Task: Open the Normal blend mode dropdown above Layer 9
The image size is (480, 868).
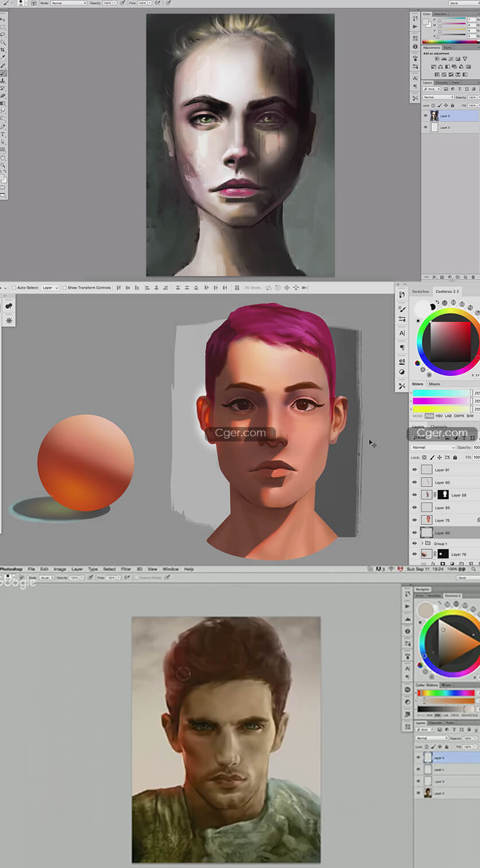Action: point(439,97)
